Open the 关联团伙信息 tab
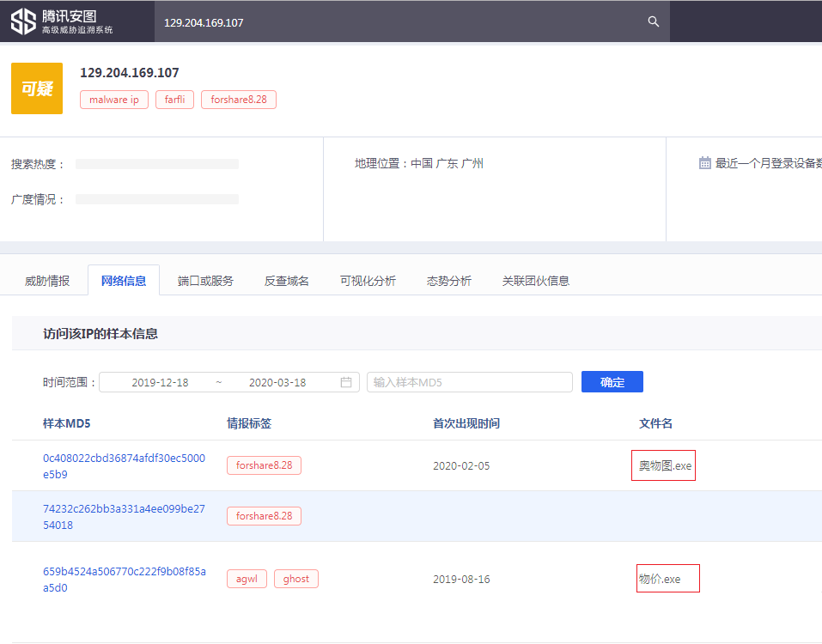Screen dimensions: 822x644 (x=536, y=281)
